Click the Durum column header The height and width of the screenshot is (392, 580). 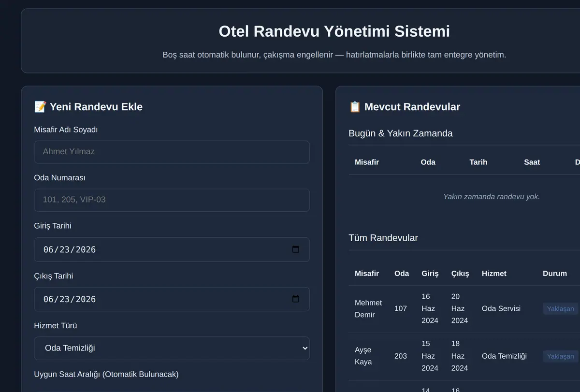point(555,274)
